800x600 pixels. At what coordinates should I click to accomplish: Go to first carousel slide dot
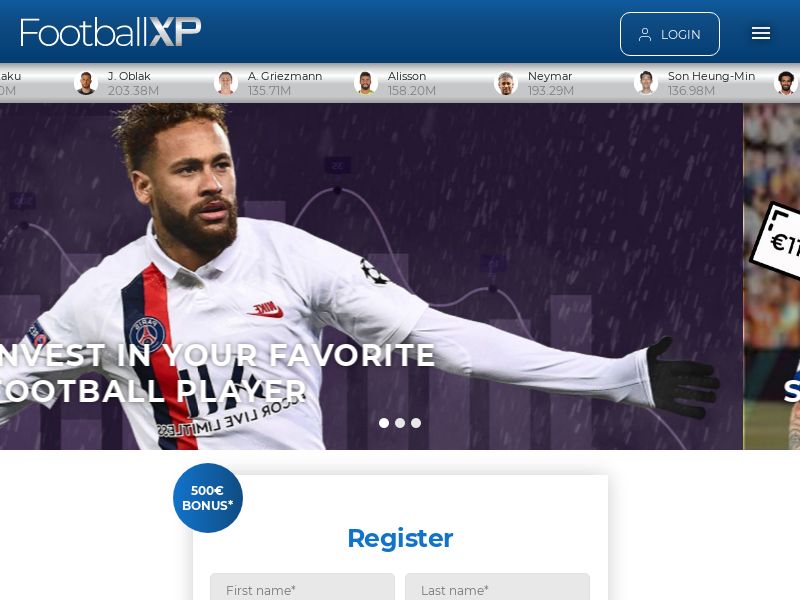[x=384, y=423]
